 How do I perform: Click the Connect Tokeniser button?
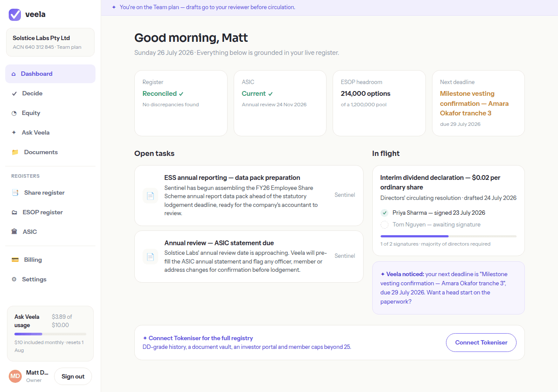point(481,343)
